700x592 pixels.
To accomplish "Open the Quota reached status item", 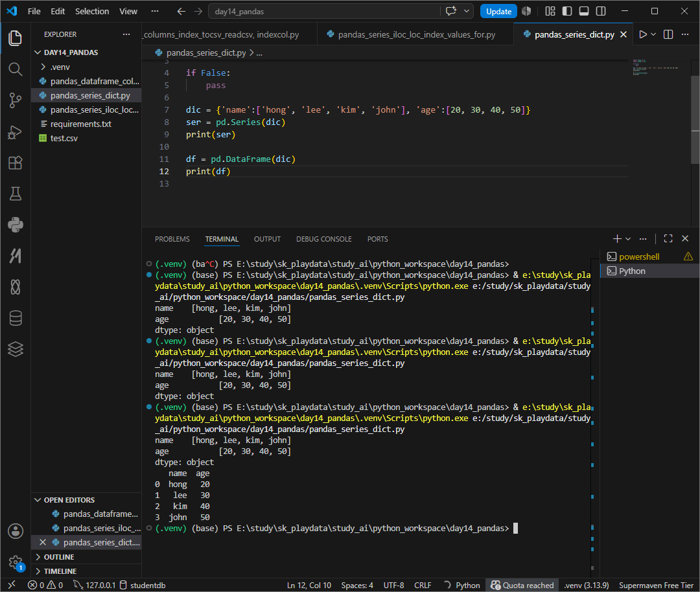I will click(x=522, y=585).
